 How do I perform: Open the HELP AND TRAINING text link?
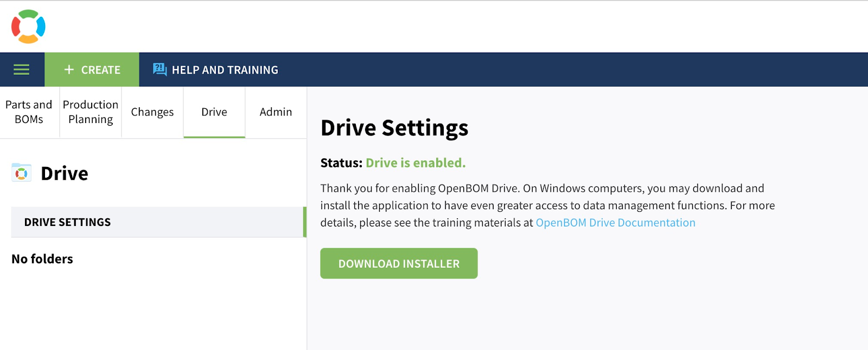(225, 70)
